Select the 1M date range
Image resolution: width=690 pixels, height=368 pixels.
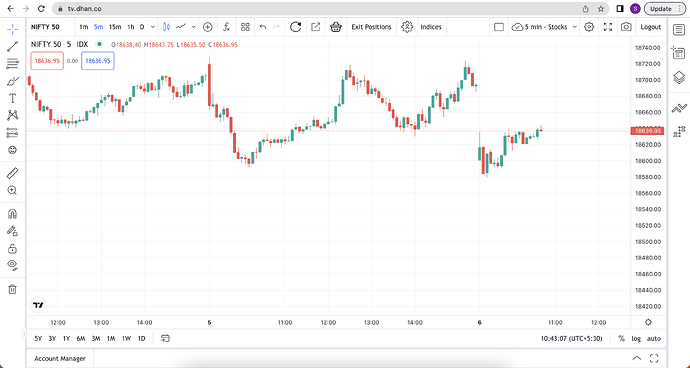(x=111, y=339)
